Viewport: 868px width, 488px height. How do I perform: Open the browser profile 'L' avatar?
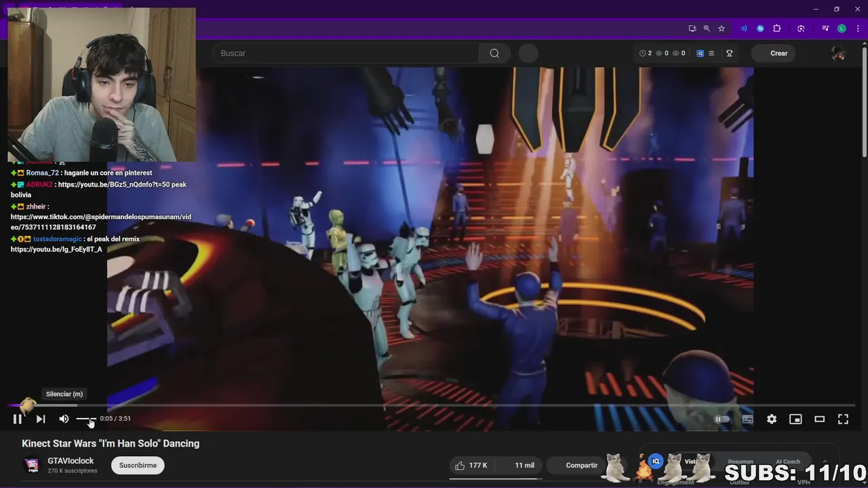click(x=842, y=28)
